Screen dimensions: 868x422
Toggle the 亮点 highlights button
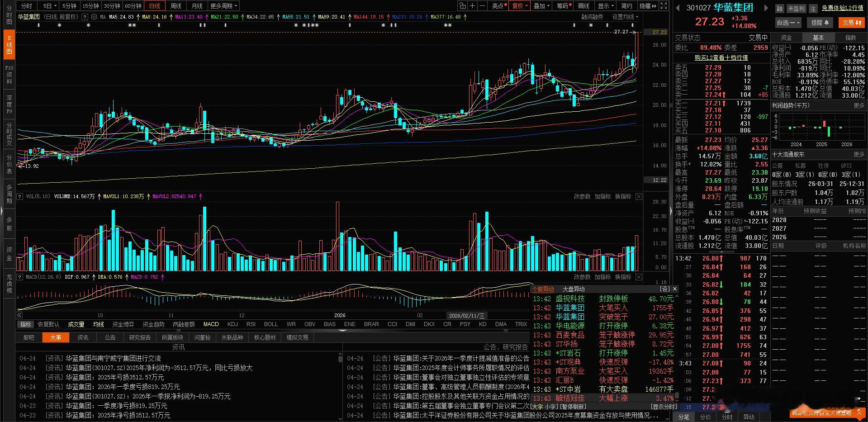click(x=498, y=6)
